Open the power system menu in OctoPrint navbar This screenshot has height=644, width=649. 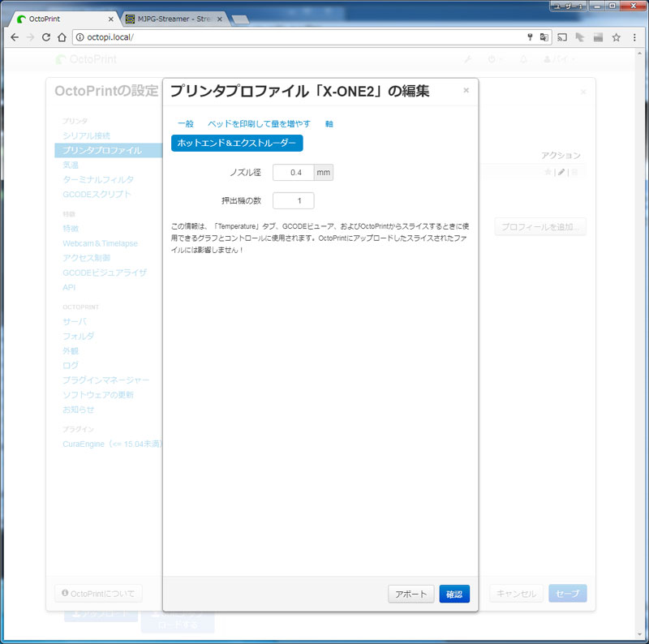click(x=495, y=59)
